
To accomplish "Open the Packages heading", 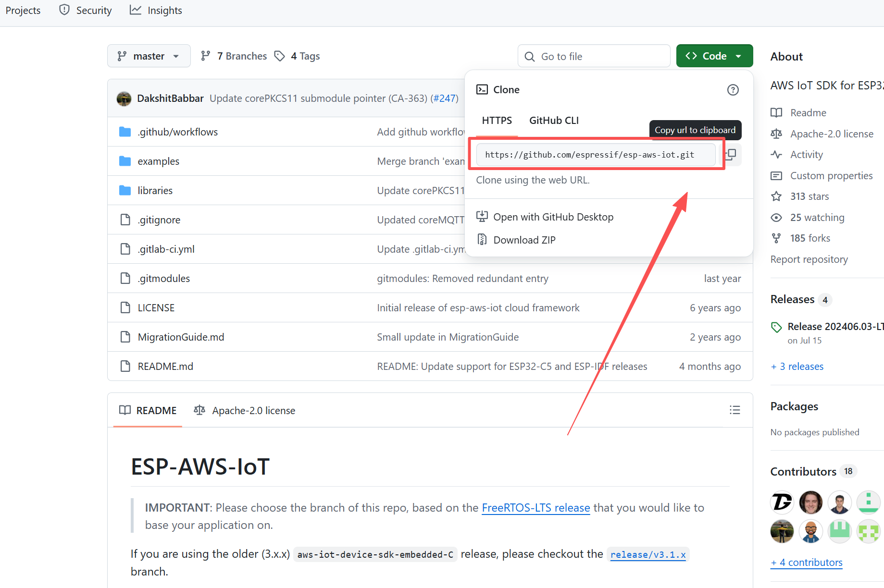I will tap(794, 406).
